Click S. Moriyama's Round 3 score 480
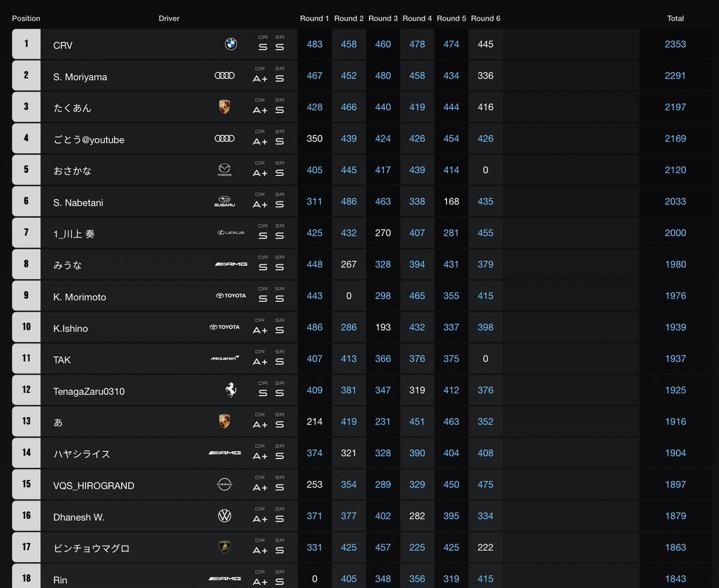Viewport: 719px width, 588px height. point(383,76)
